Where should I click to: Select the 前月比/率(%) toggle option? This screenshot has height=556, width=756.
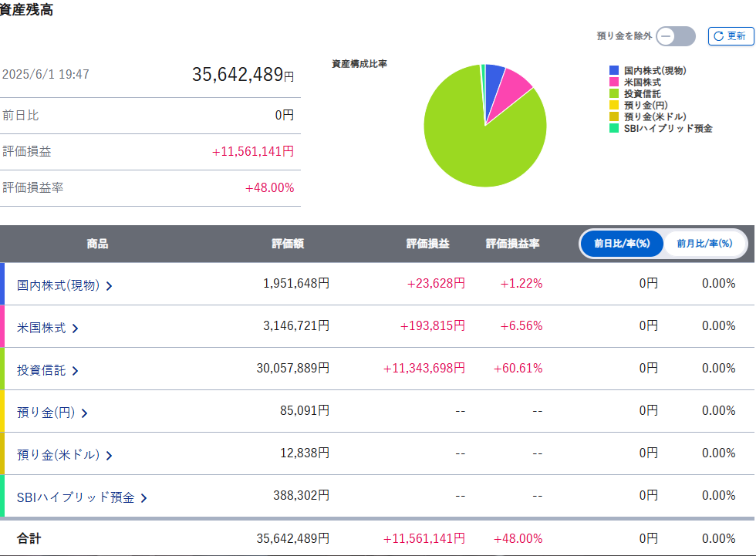click(704, 244)
